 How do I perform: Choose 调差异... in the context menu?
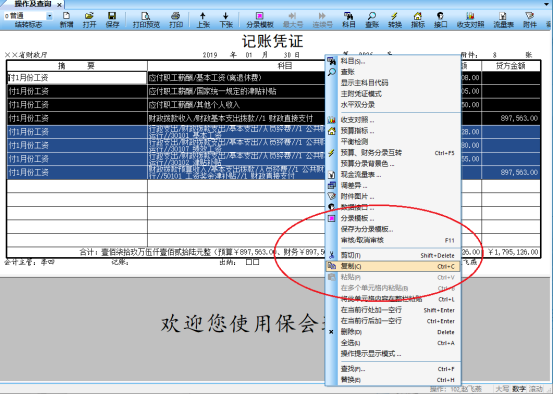coord(394,186)
